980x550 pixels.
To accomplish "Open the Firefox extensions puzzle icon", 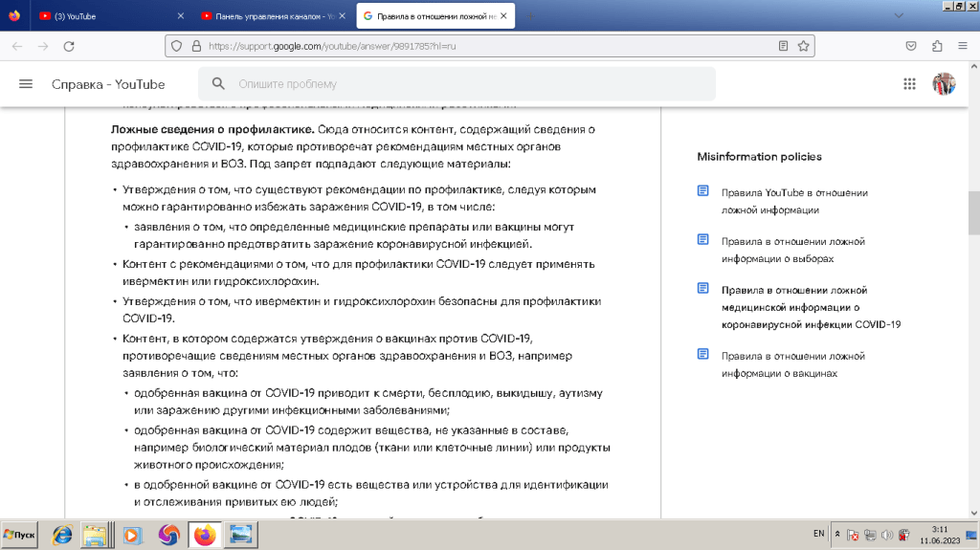I will pyautogui.click(x=937, y=46).
